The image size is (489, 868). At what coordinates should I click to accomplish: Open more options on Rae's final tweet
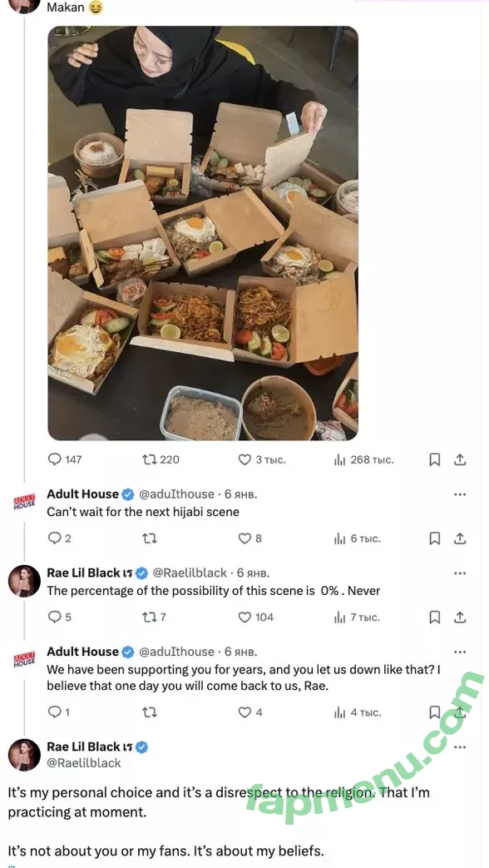point(460,747)
